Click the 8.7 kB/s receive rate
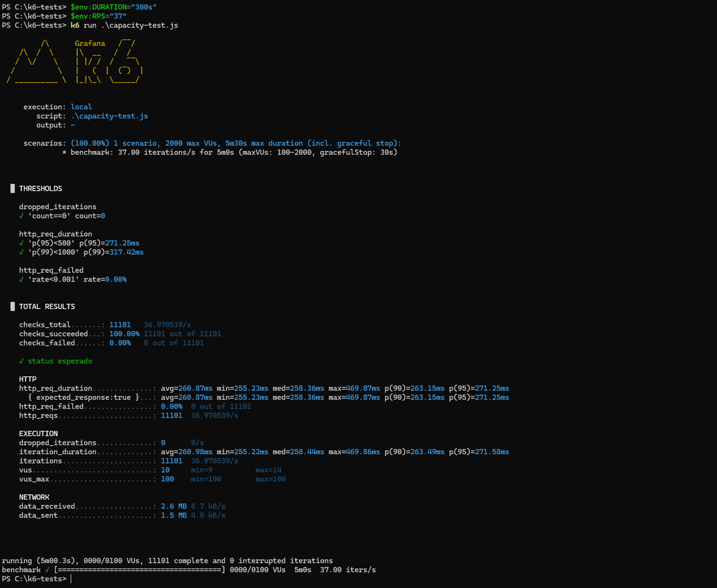 point(209,506)
